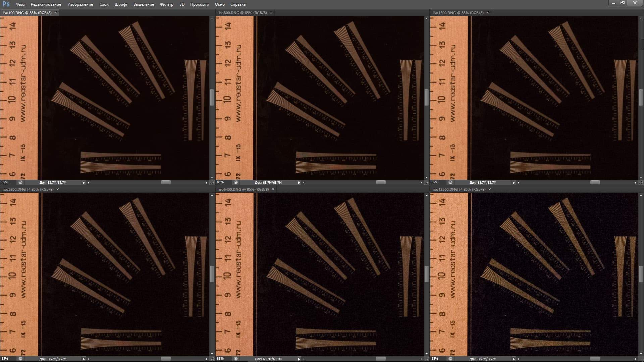The height and width of the screenshot is (362, 644).
Task: Click the status icon in iso12500.DNG status bar
Action: [x=450, y=359]
